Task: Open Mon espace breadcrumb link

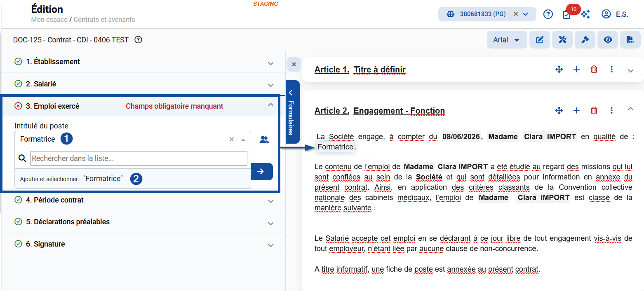Action: click(49, 19)
